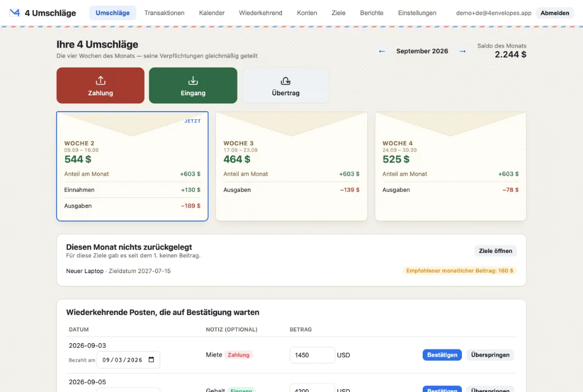Go to the Wiederkehrend tab
This screenshot has height=392, width=583.
261,13
